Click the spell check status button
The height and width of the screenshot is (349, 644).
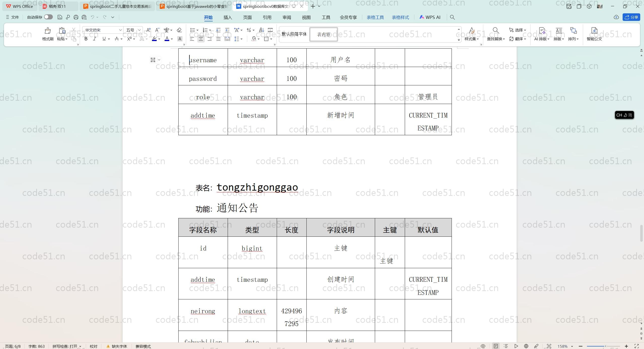pyautogui.click(x=66, y=346)
